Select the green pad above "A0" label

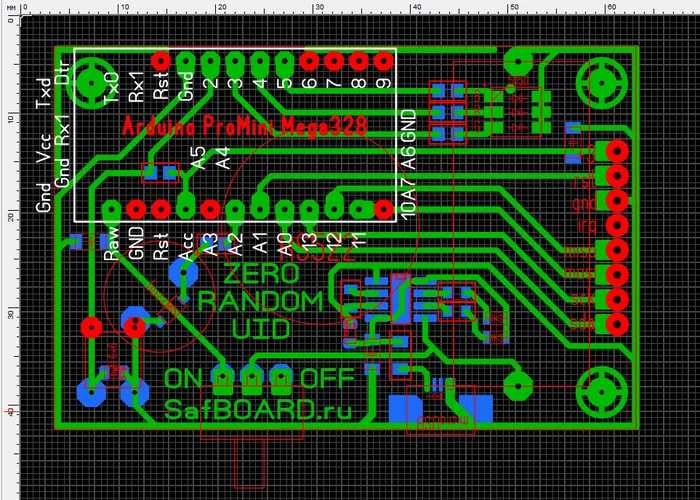284,210
